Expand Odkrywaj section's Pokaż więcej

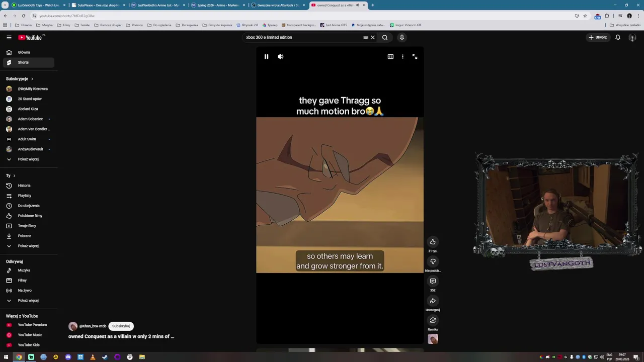[x=28, y=301]
